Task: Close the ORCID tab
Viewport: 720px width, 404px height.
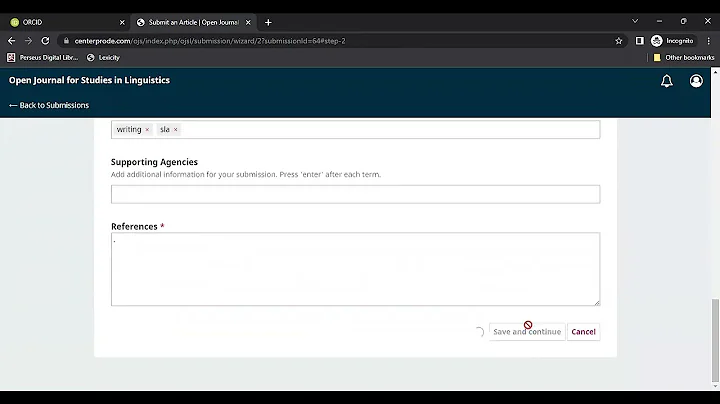Action: coord(122,22)
